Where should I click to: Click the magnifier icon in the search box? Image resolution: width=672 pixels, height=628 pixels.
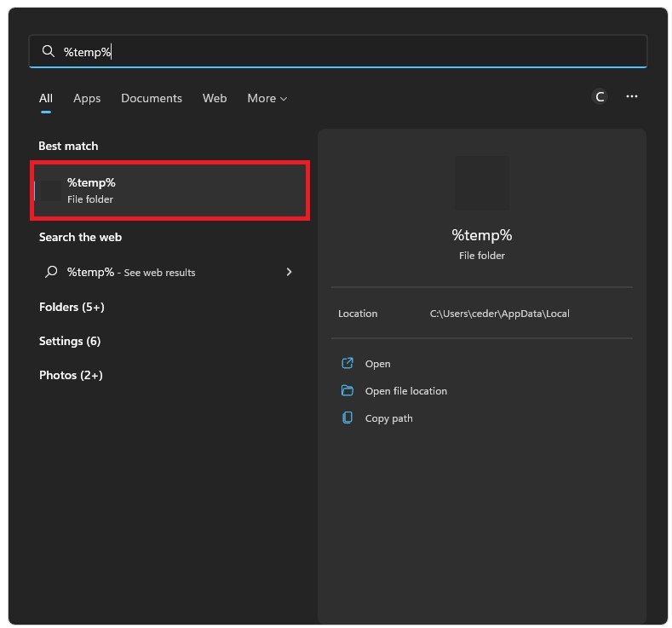tap(49, 52)
